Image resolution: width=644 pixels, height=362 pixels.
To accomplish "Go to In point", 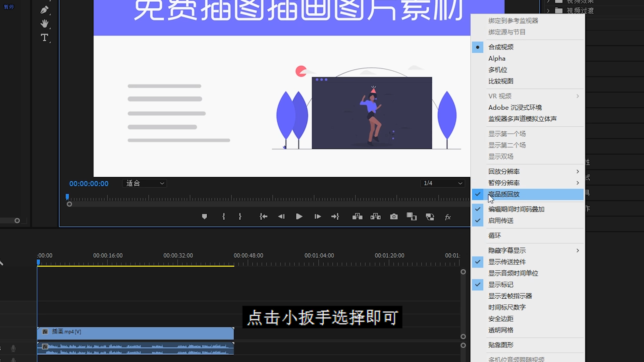I will [263, 217].
